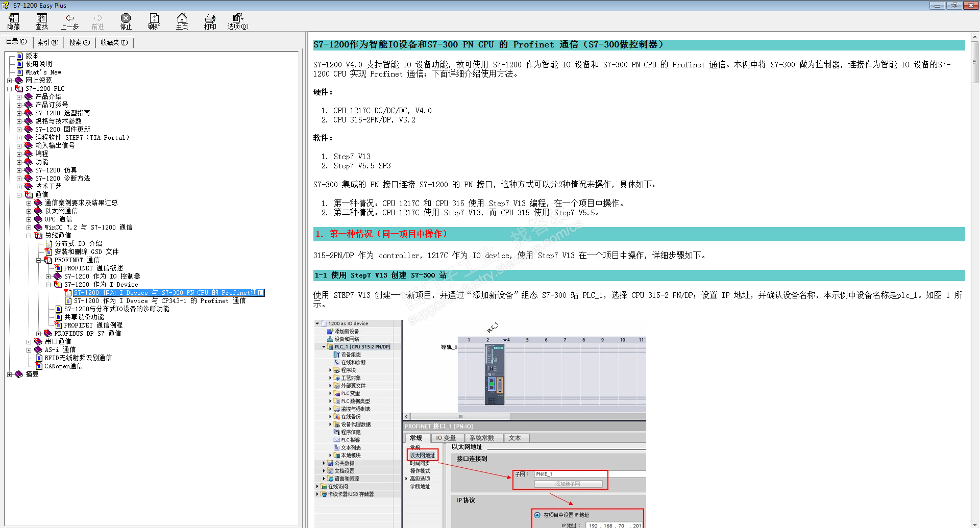This screenshot has width=980, height=528.
Task: Expand the PROFIBUS DP S7 通信 node
Action: [x=39, y=334]
